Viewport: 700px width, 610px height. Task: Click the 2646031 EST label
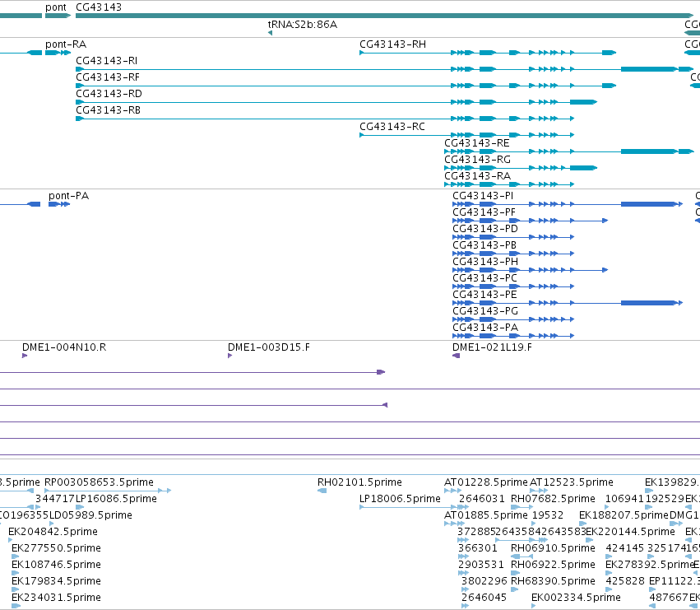[x=482, y=499]
